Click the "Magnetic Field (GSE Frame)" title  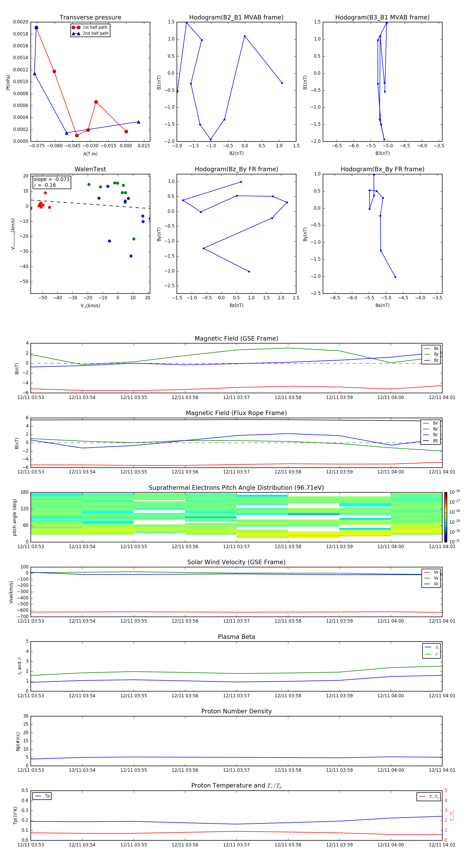point(236,339)
